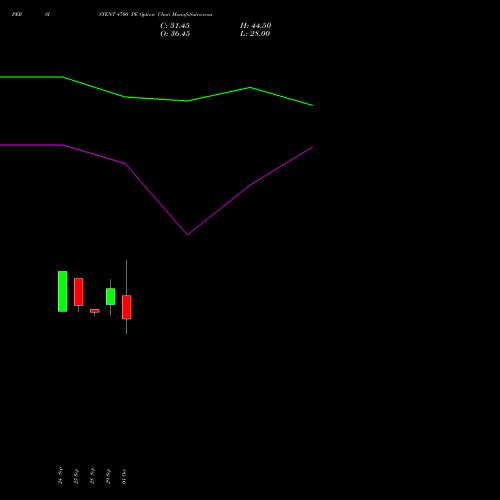Viewport: 500px width, 500px height.
Task: Click the green indicator line
Action: [x=156, y=99]
